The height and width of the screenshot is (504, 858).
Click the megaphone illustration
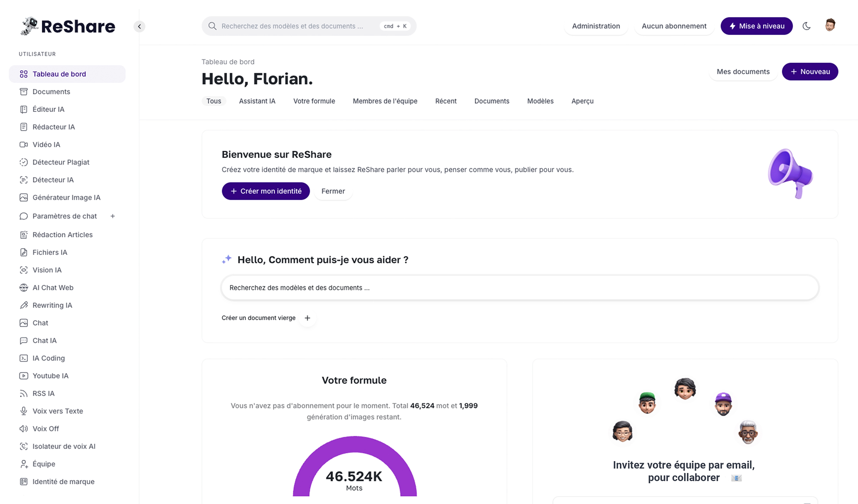point(790,173)
